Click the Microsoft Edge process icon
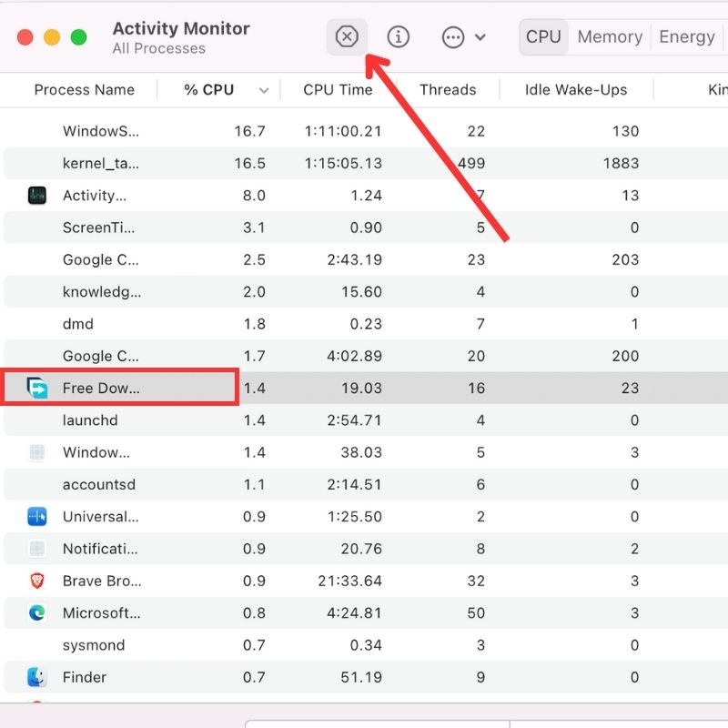 (36, 612)
